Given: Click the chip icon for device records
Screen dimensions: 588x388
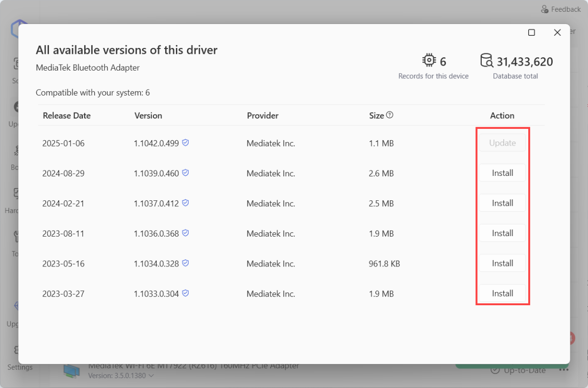Looking at the screenshot, I should tap(429, 61).
